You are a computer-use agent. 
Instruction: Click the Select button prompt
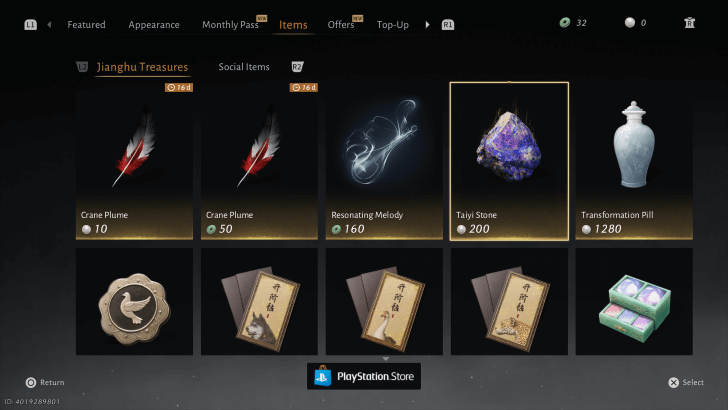click(686, 383)
